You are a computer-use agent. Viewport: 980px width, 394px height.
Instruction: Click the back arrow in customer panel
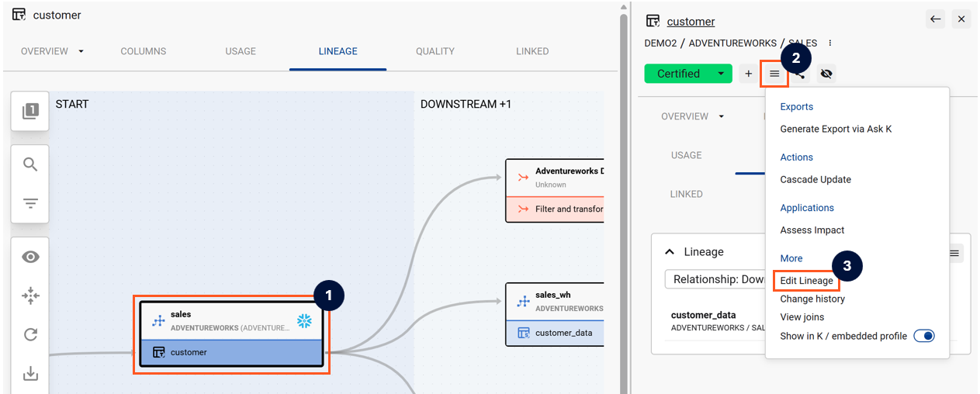coord(936,19)
